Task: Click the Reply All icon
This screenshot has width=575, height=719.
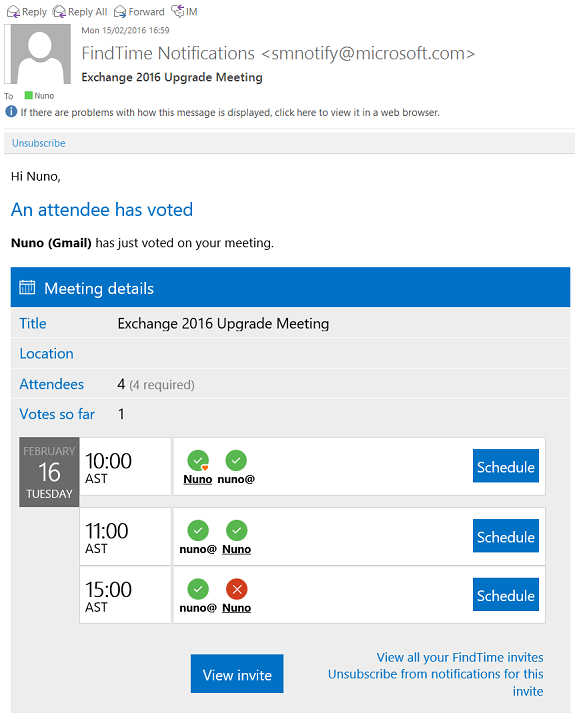Action: (60, 11)
